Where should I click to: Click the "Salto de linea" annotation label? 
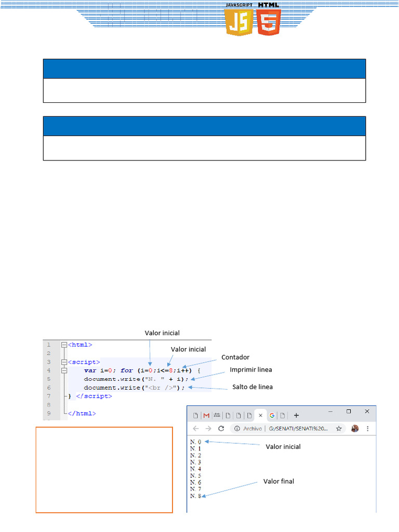(252, 387)
